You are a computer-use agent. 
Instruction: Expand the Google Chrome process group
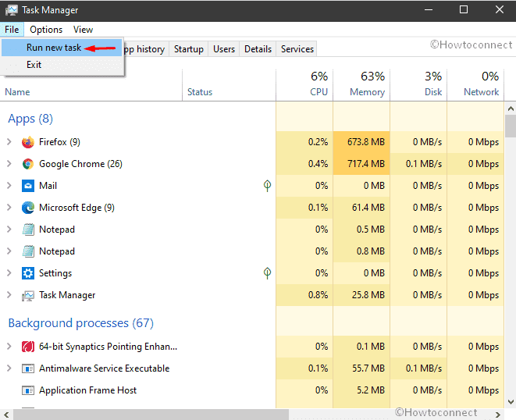coord(9,164)
